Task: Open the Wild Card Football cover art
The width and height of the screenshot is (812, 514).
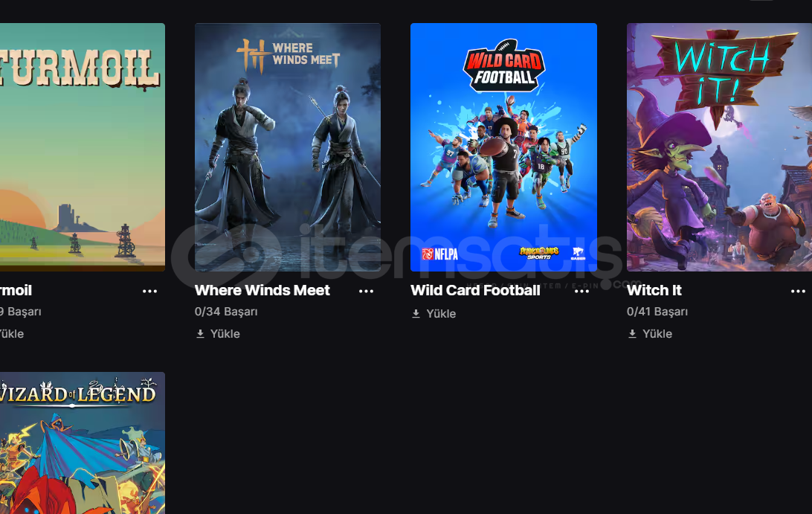Action: click(503, 147)
